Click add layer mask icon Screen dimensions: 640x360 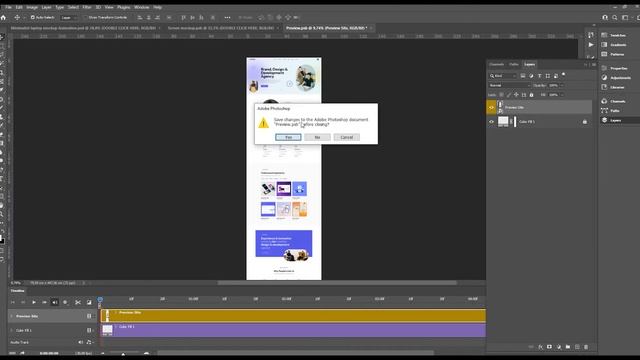pos(549,347)
